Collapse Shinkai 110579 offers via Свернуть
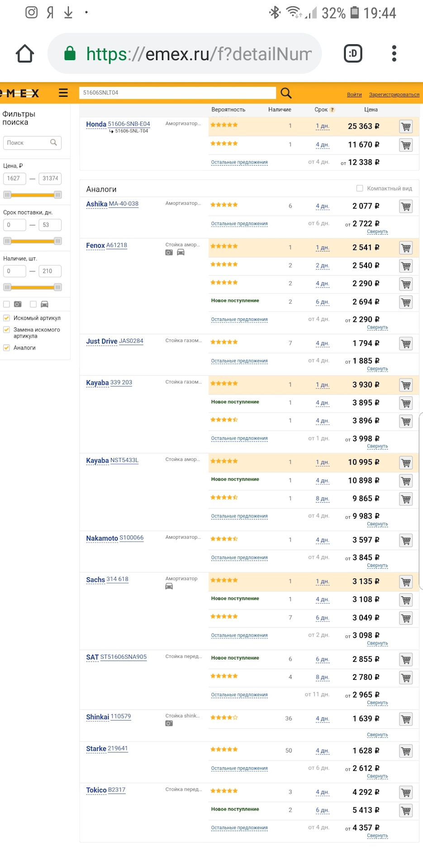423x868 pixels. (377, 735)
